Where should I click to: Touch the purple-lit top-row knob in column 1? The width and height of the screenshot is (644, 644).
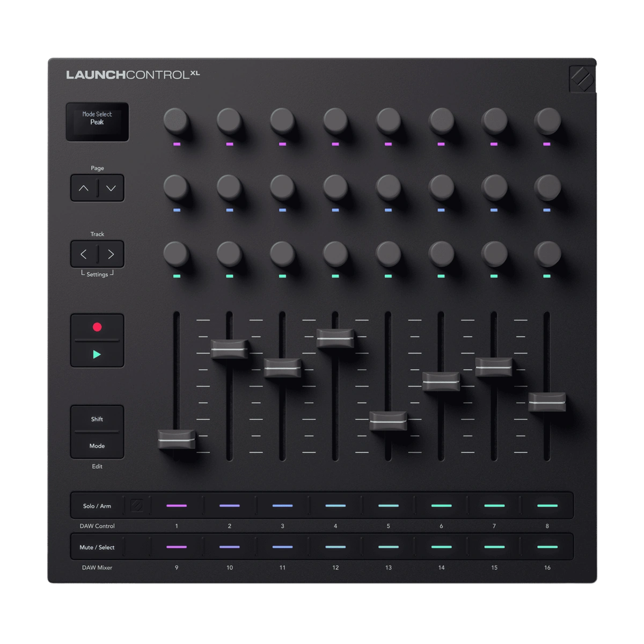[176, 120]
